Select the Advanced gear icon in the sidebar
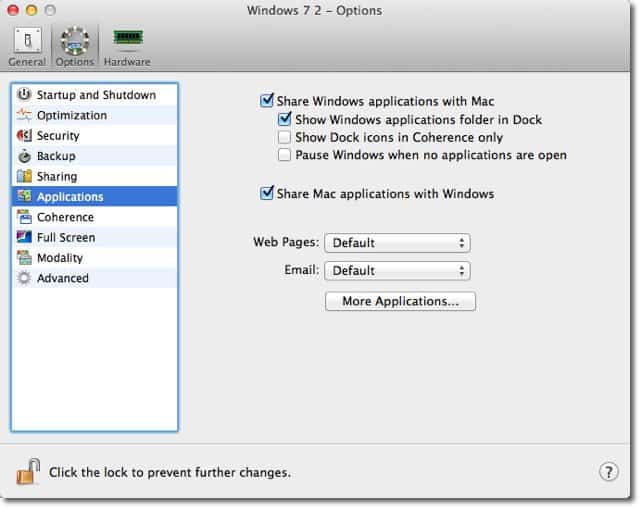 tap(24, 278)
